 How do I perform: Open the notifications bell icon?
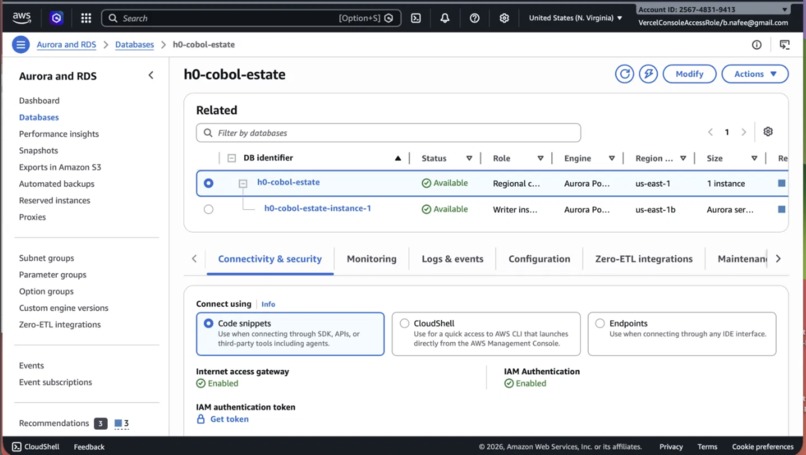(x=445, y=18)
